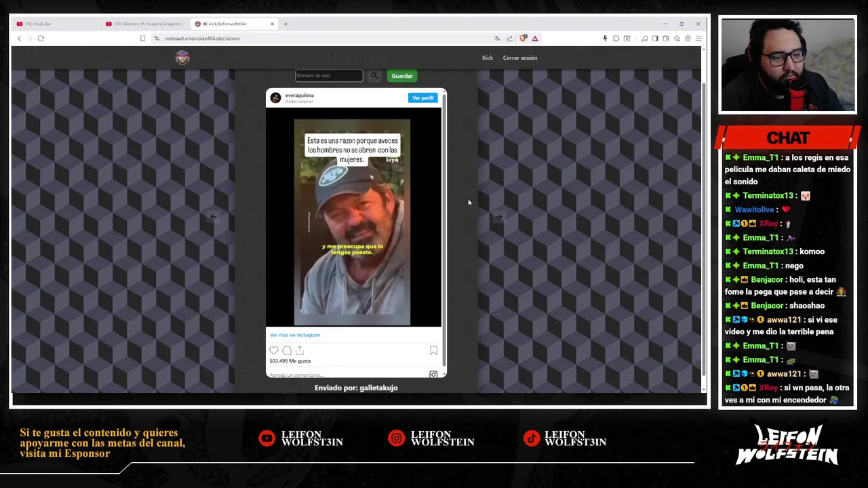
Task: Click the Brave VPN shield icon
Action: [x=688, y=39]
